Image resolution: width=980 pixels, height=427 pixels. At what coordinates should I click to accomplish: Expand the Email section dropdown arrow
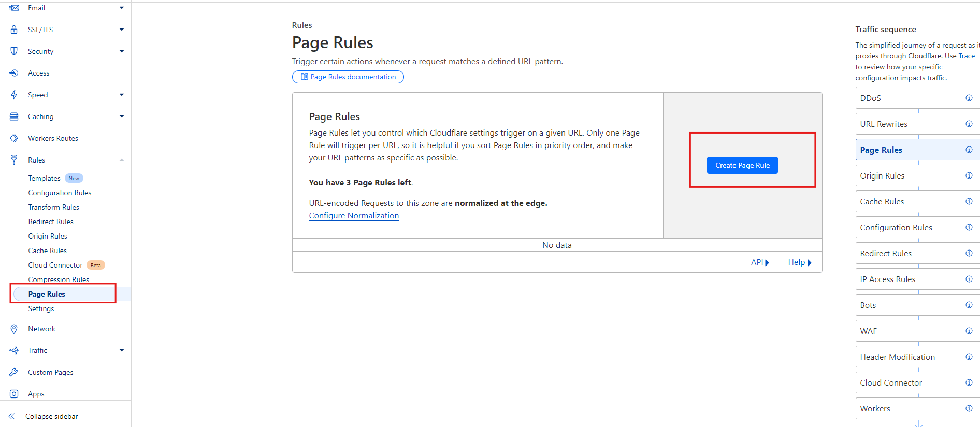[x=122, y=8]
